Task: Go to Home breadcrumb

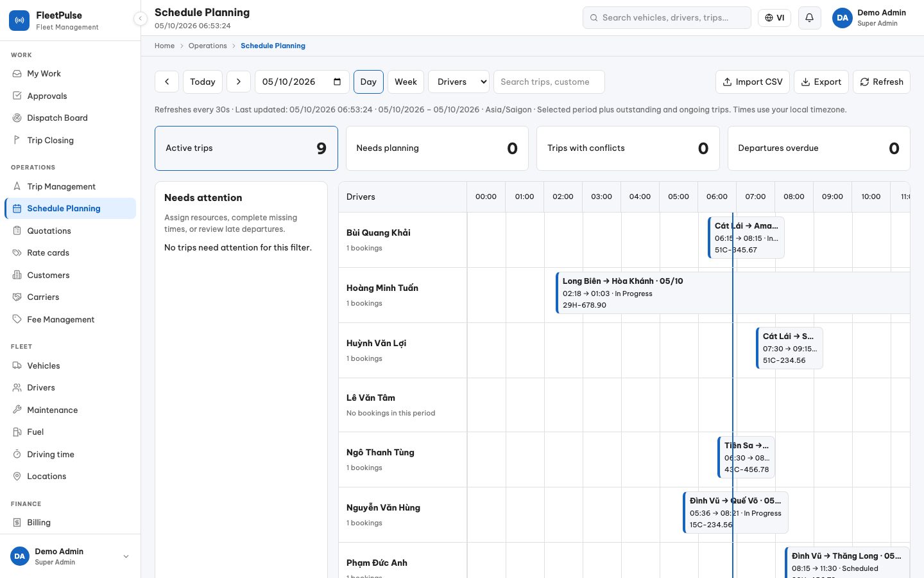Action: [164, 46]
